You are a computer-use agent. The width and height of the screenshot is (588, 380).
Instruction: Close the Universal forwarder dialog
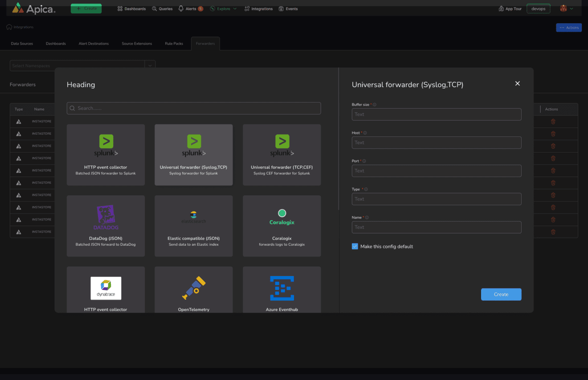coord(517,83)
